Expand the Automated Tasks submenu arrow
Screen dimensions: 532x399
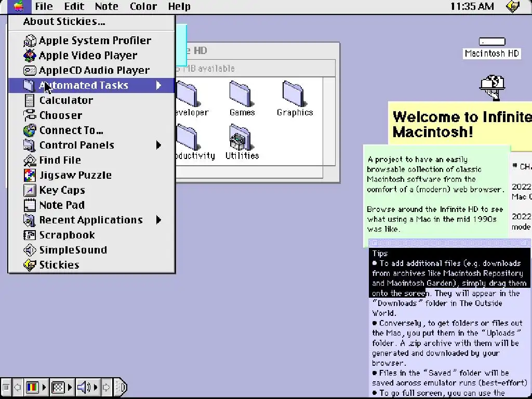pos(158,86)
